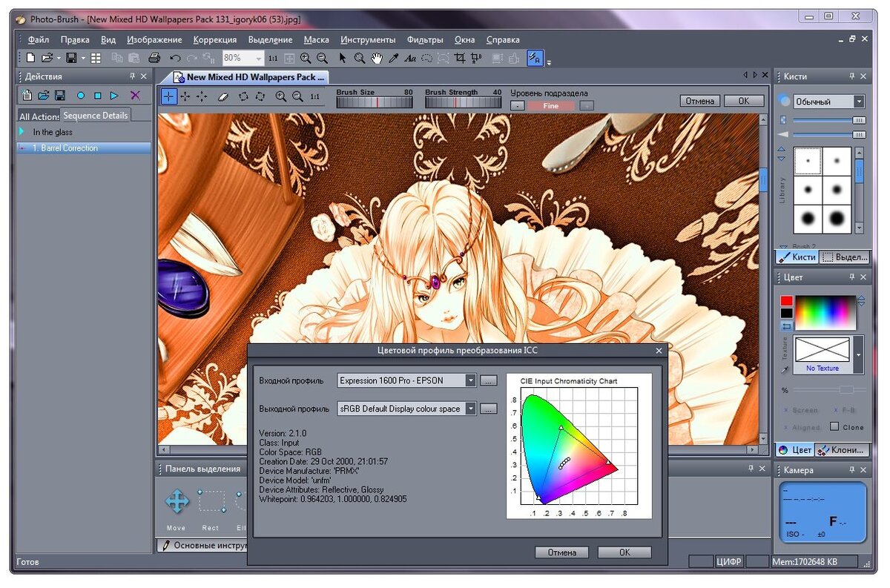The width and height of the screenshot is (890, 588).
Task: Select the Text (Aa) tool
Action: tap(410, 58)
